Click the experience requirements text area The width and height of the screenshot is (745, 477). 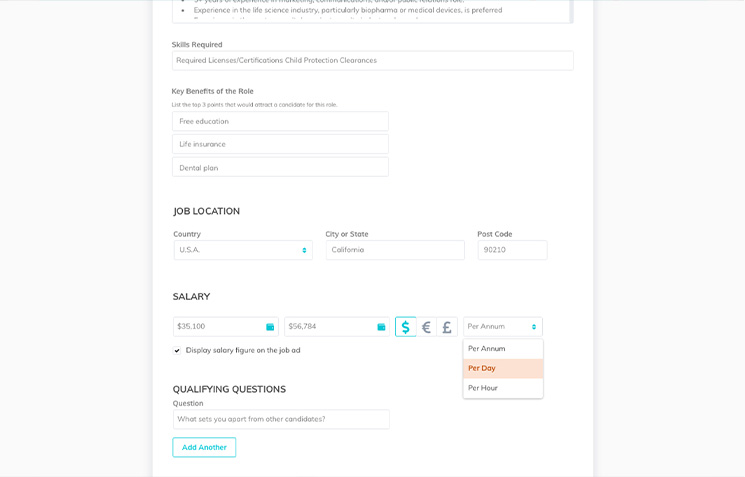click(372, 11)
